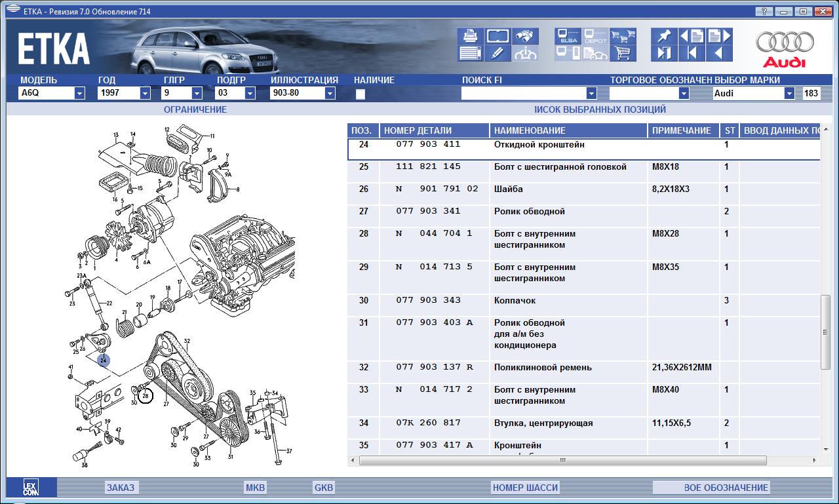Screen dimensions: 839x504
Task: Expand the МОДЕЛЬ dropdown
Action: (x=79, y=94)
